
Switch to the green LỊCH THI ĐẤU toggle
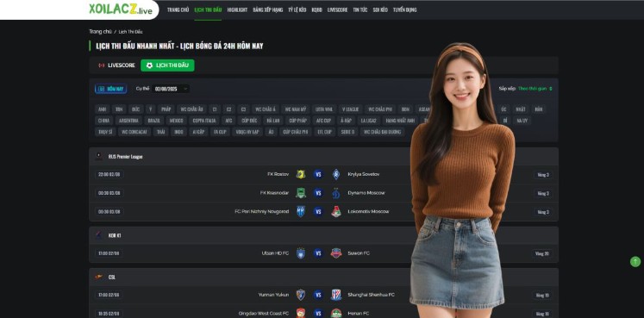(x=167, y=65)
